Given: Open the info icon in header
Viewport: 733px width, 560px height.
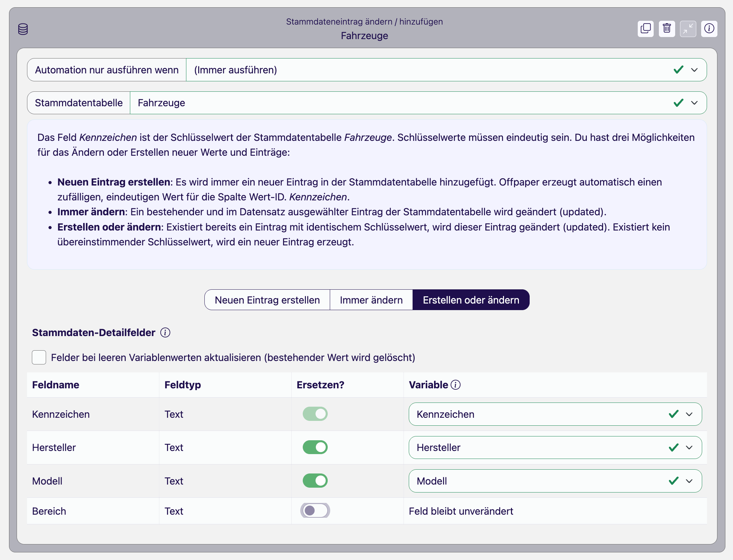Looking at the screenshot, I should pos(709,28).
